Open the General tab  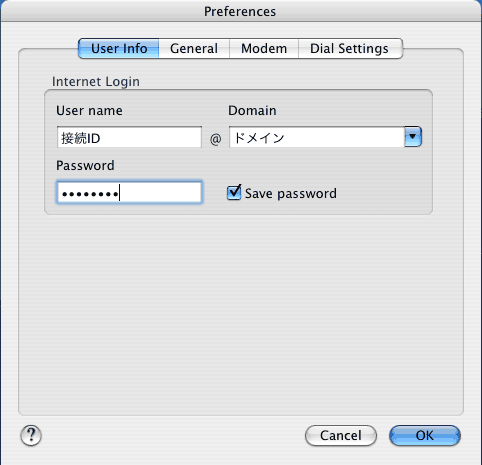(x=194, y=49)
